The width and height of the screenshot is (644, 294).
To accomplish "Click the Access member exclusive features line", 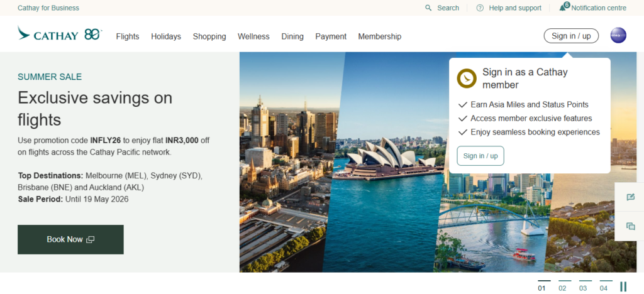I will click(531, 119).
